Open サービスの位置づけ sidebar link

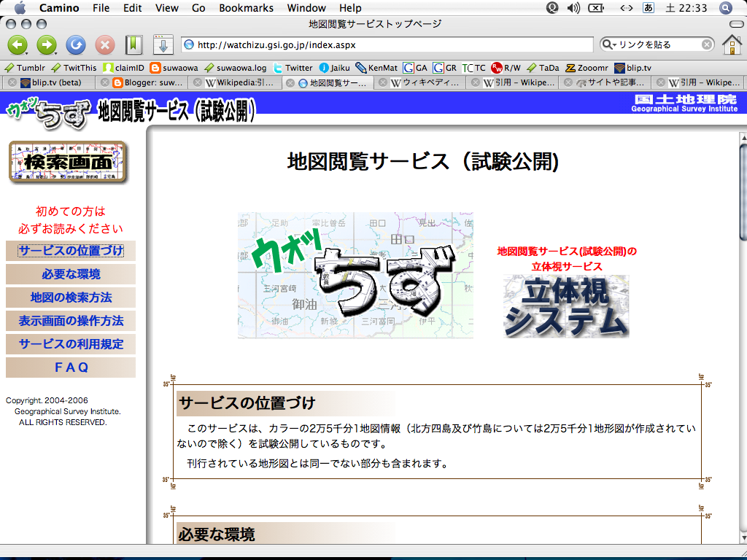(71, 251)
